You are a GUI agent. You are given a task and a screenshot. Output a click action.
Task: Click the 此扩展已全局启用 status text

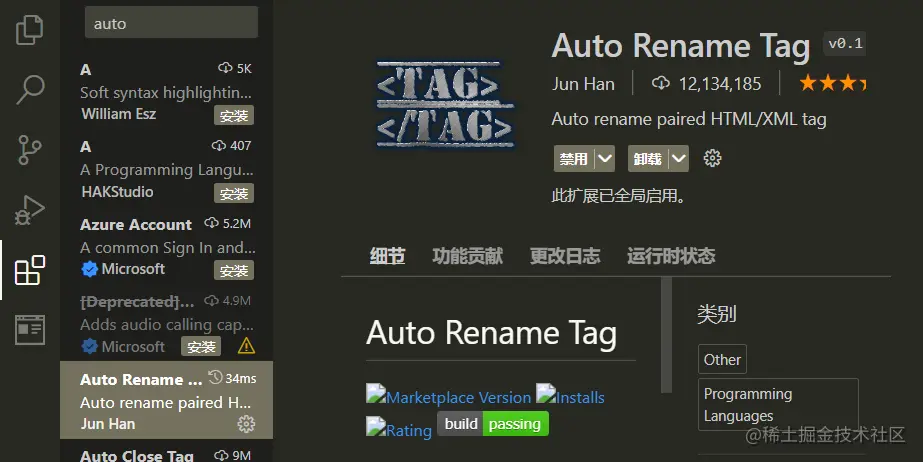619,195
